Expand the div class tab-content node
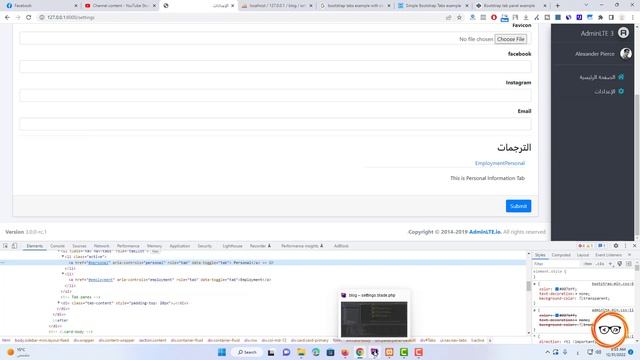Viewport: 640px width, 360px height. coord(58,303)
